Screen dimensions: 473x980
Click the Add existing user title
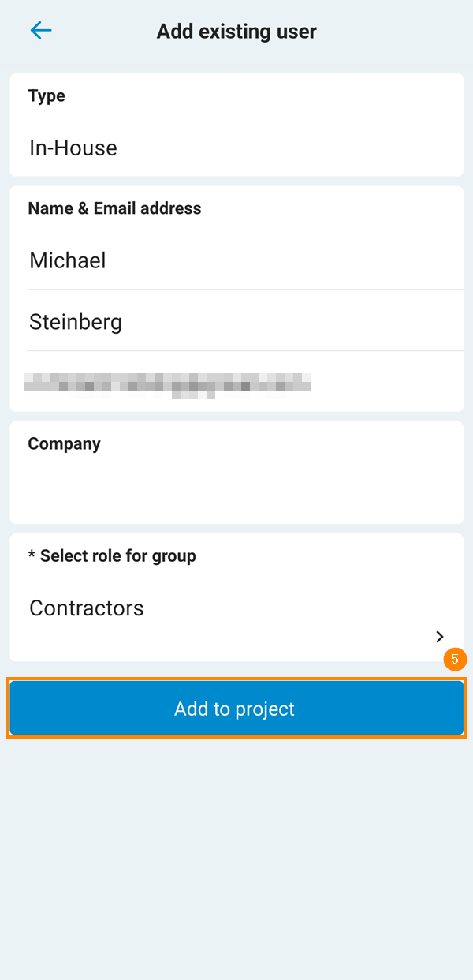click(x=236, y=32)
